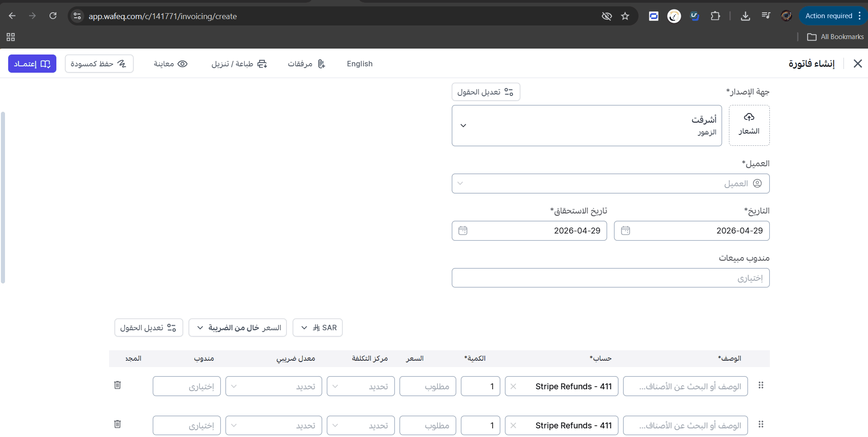Switch invoice language to English
The image size is (868, 437).
(359, 64)
